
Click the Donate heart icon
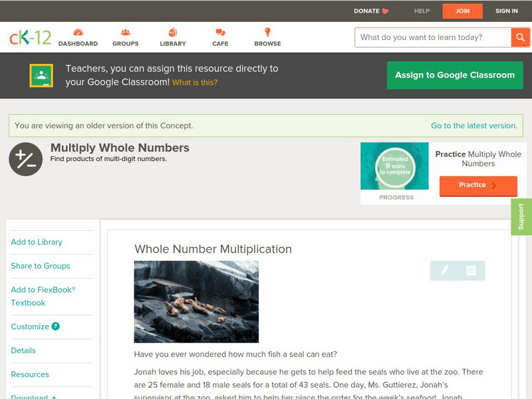[385, 11]
